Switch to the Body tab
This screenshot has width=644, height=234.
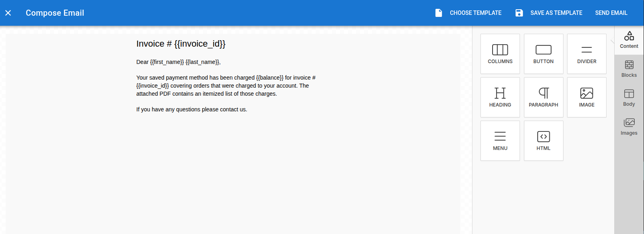[x=629, y=98]
